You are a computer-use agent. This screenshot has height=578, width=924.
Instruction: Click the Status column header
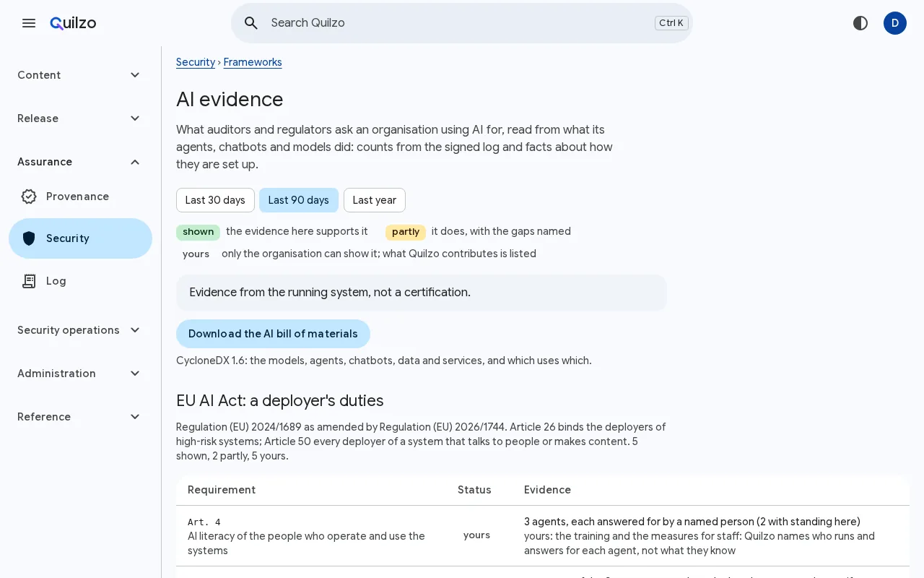tap(474, 490)
